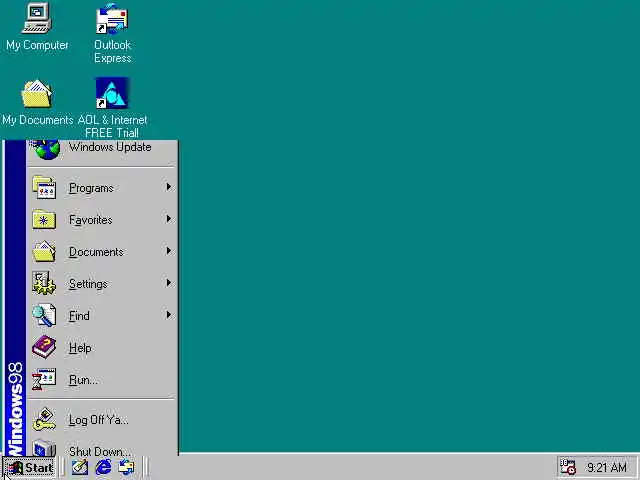Click the Run window icon

tap(44, 379)
